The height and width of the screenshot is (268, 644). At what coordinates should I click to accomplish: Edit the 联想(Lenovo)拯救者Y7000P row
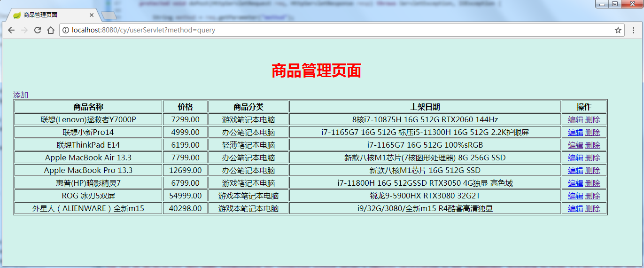575,119
